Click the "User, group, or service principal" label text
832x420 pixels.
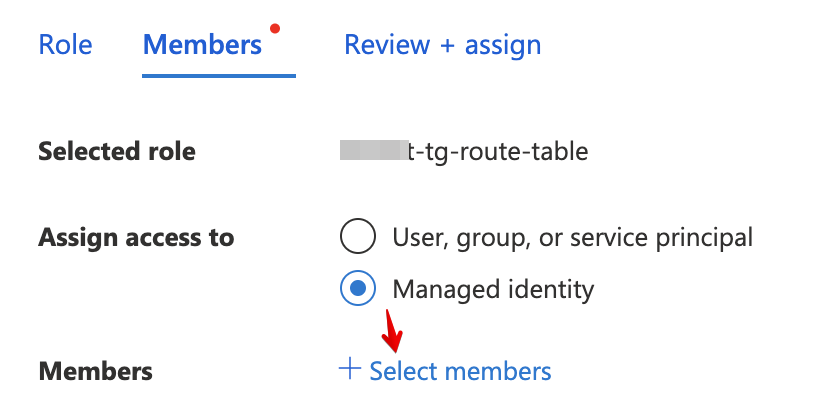click(x=572, y=238)
